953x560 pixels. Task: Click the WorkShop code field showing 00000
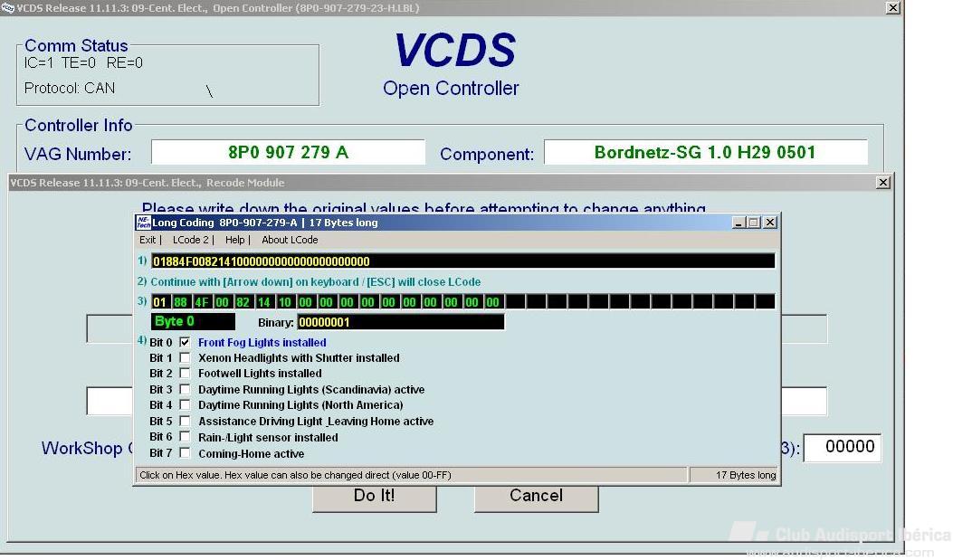click(842, 448)
